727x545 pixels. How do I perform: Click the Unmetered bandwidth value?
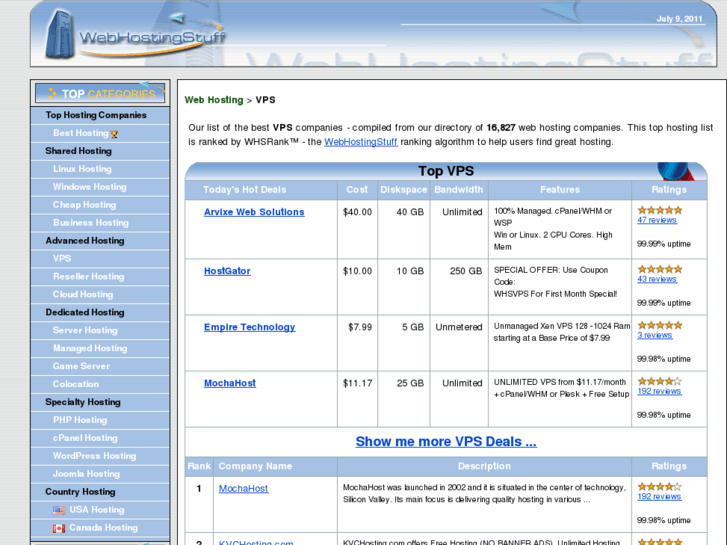tap(459, 327)
